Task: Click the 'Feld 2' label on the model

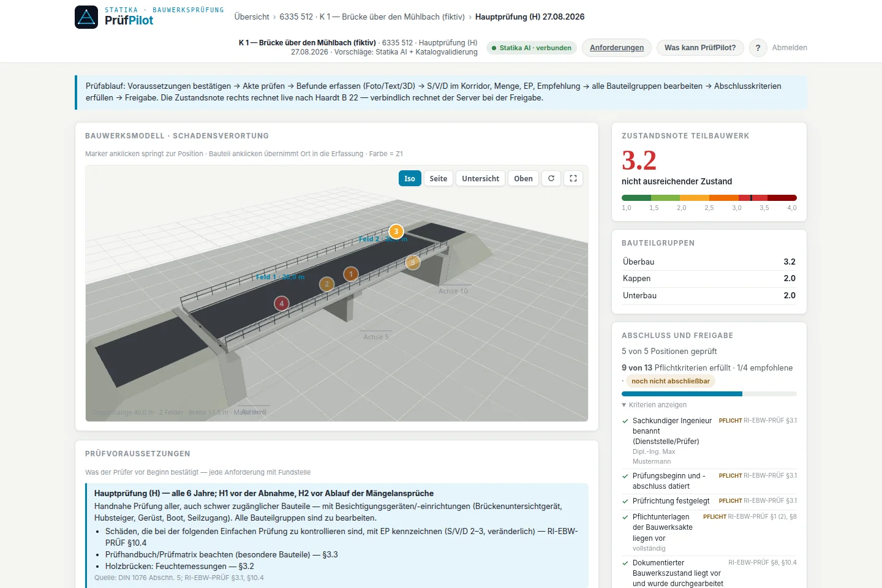Action: (x=383, y=239)
